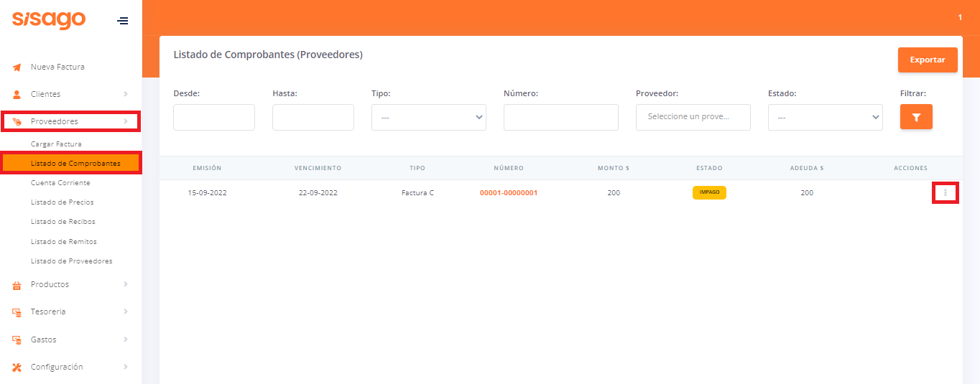The image size is (980, 384).
Task: Click the Configuración tools icon
Action: [x=17, y=367]
